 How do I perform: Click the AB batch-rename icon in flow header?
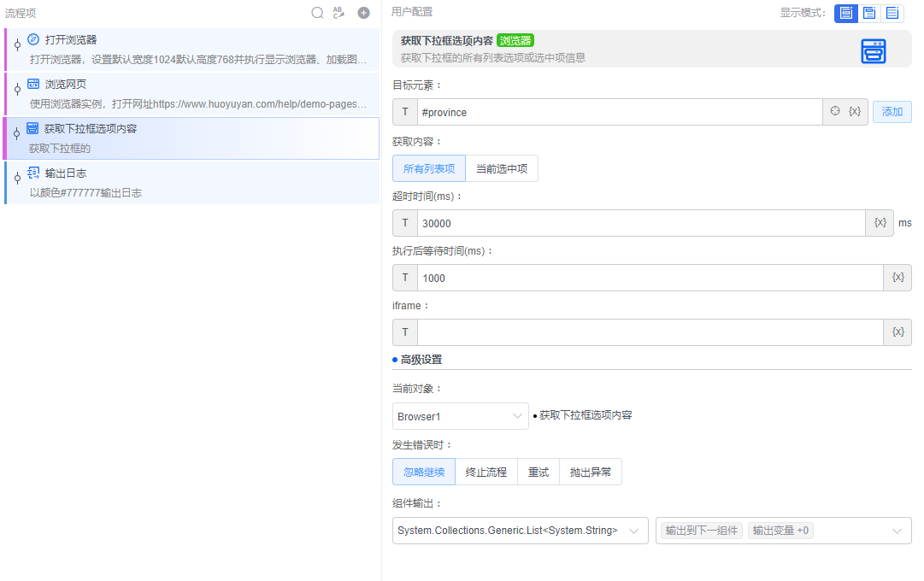point(338,12)
